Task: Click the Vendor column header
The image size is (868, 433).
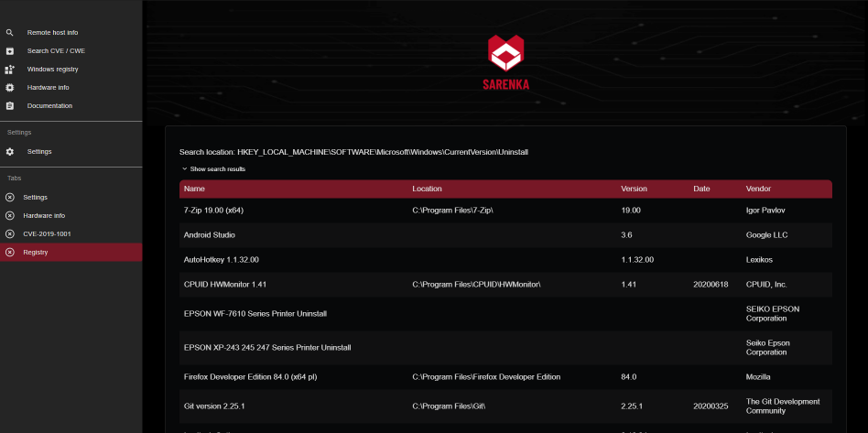Action: point(758,189)
